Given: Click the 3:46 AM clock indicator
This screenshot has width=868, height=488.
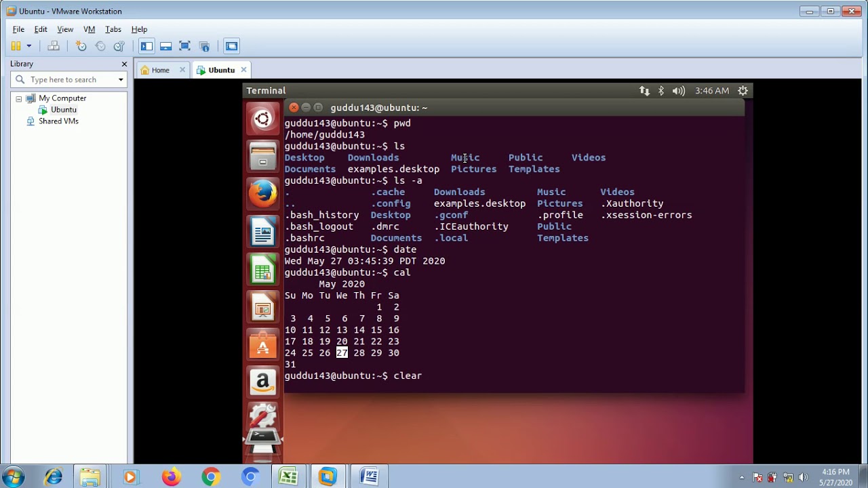Looking at the screenshot, I should (x=712, y=90).
